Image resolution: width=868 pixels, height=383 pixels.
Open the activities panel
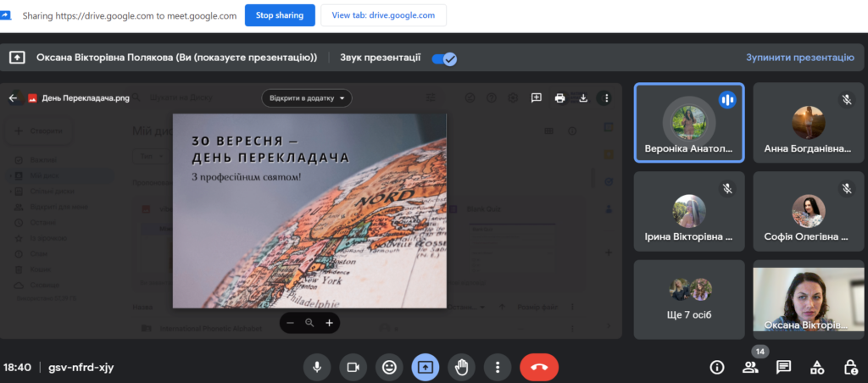(817, 367)
